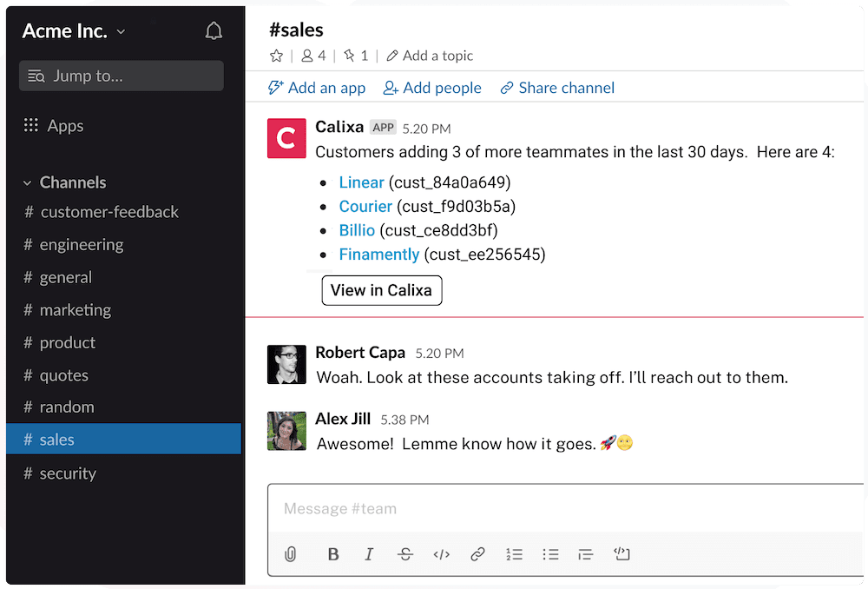
Task: Apply blockquote indent formatting
Action: click(x=586, y=554)
